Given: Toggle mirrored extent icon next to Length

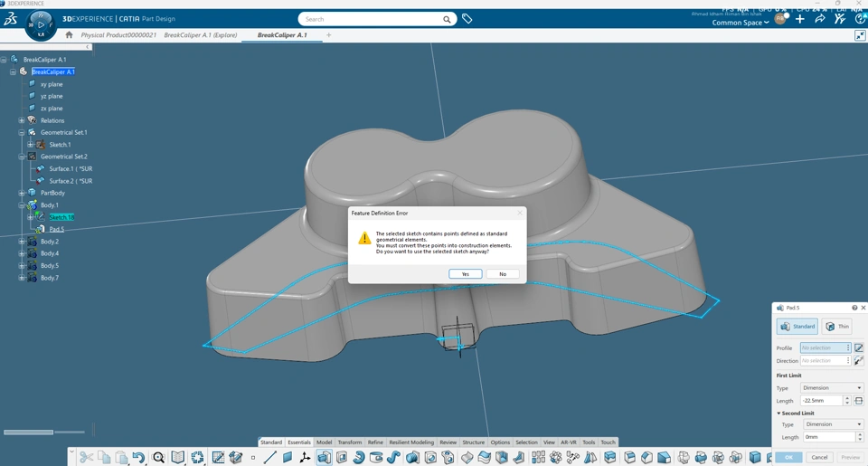Looking at the screenshot, I should coord(859,400).
